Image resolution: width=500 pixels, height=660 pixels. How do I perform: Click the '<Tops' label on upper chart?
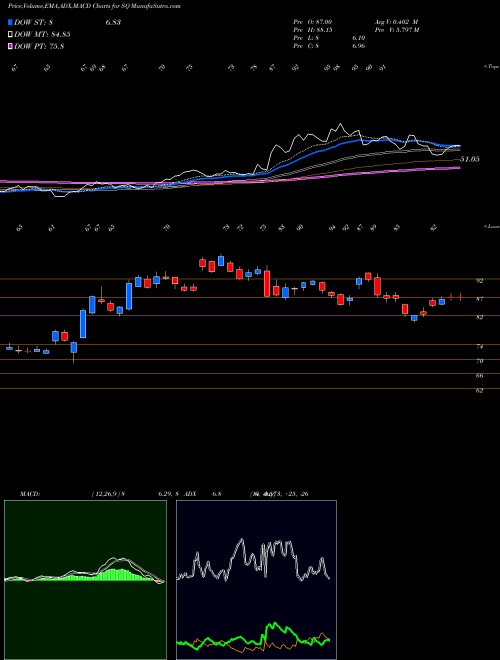[491, 67]
